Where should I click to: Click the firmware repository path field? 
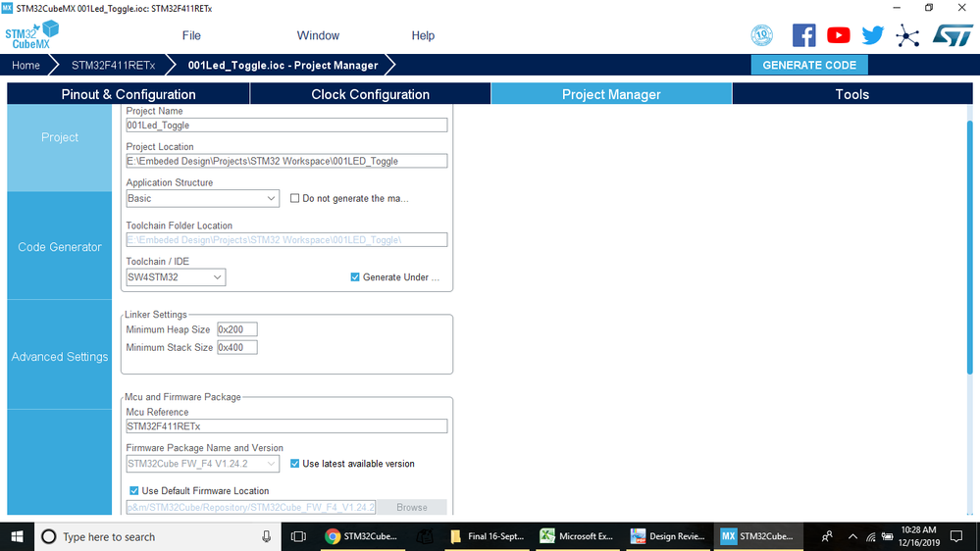pos(250,507)
